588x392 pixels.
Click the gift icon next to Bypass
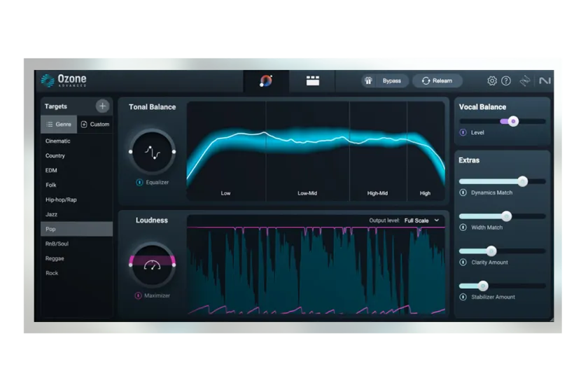(368, 80)
